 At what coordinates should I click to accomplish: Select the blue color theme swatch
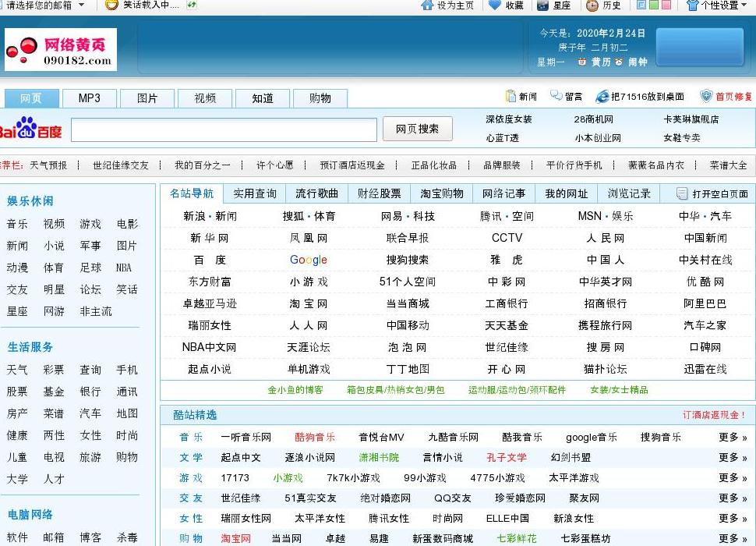click(641, 5)
